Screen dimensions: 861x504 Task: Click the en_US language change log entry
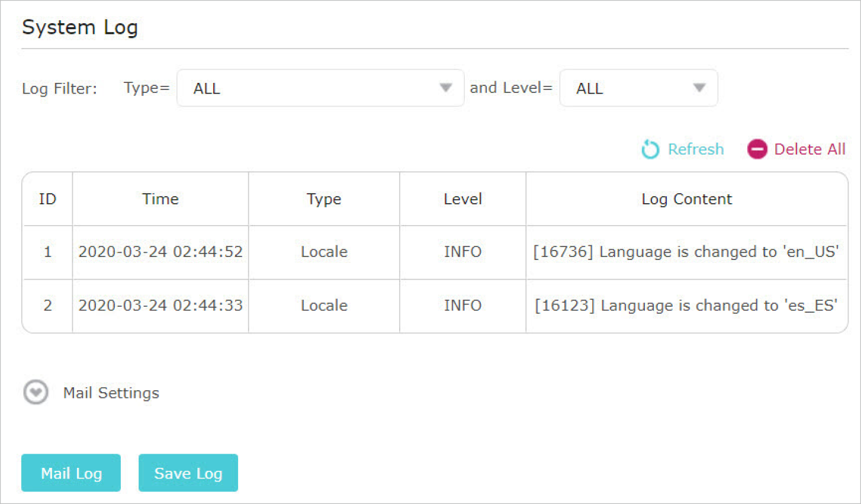pos(686,252)
